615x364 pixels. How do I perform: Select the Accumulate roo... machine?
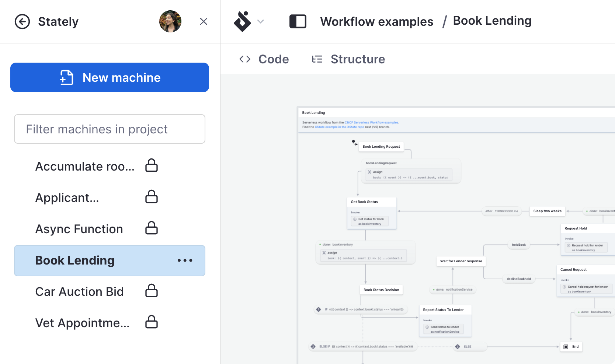click(x=85, y=167)
